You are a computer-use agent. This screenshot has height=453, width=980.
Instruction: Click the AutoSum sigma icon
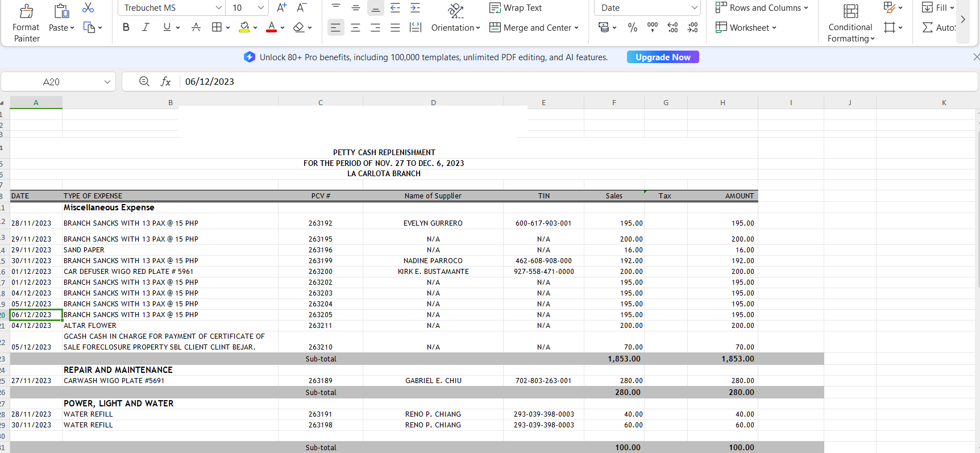[928, 27]
